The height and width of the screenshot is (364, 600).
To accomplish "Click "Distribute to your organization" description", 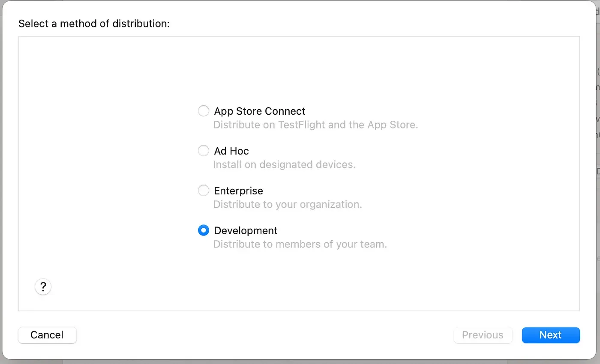I will [x=288, y=204].
